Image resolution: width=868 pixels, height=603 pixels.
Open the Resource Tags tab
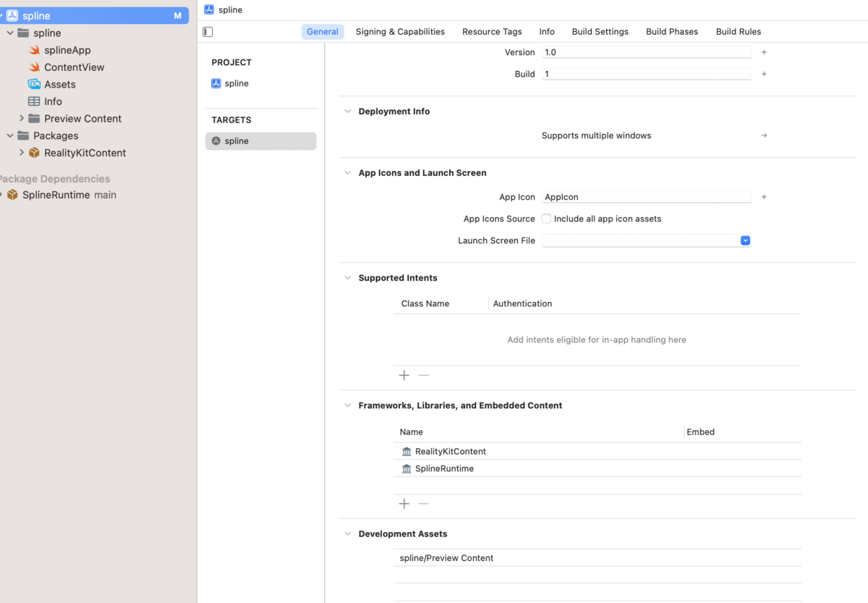tap(492, 32)
